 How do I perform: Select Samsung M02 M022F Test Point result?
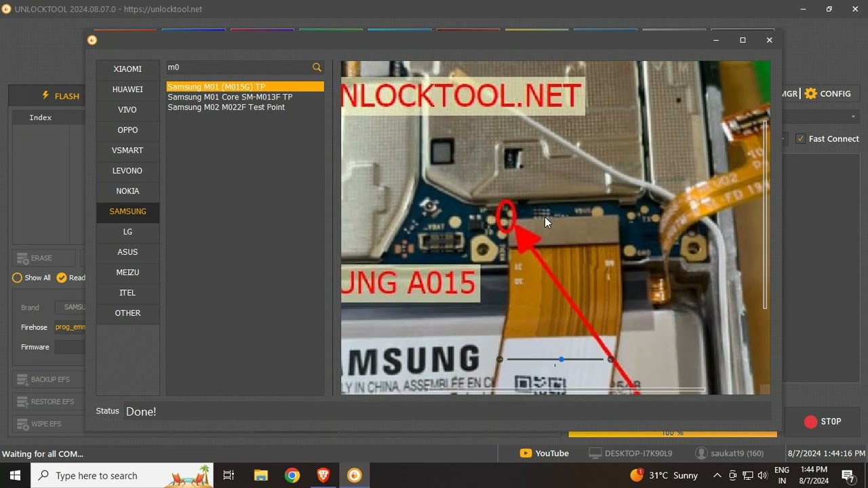coord(245,107)
